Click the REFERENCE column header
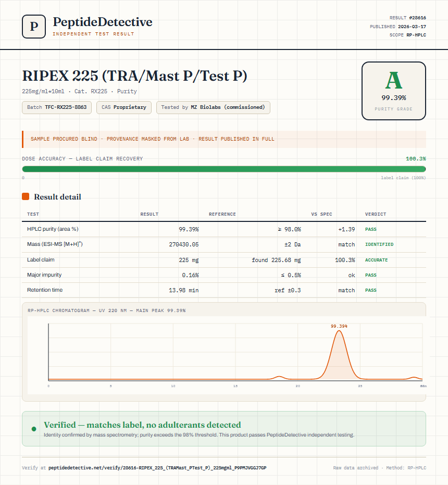Screen dimensions: 448x485 coord(222,214)
